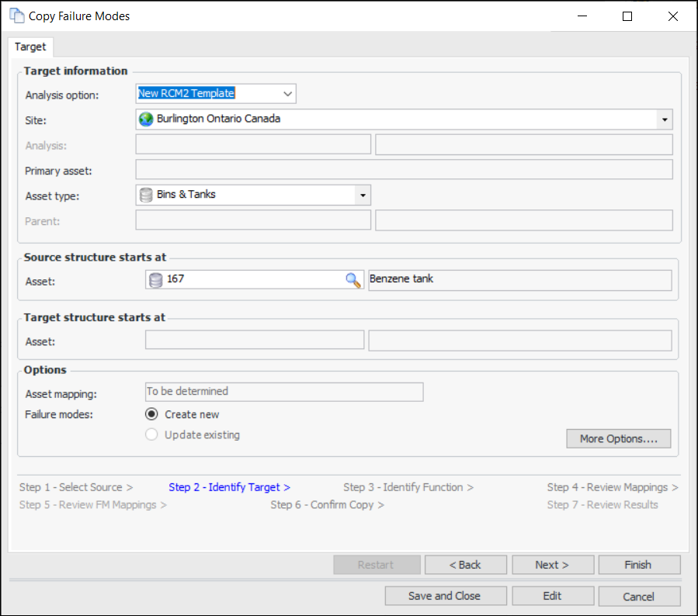
Task: Expand the Site dropdown arrow
Action: click(x=665, y=120)
